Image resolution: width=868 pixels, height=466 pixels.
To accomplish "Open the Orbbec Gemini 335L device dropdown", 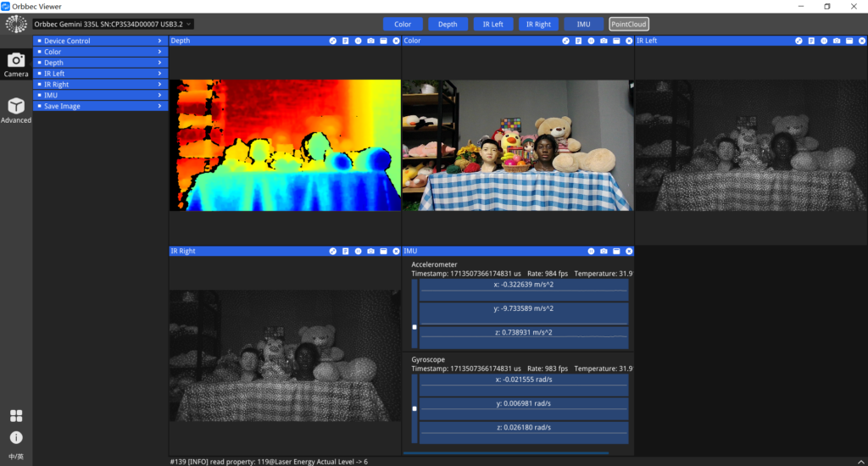I will 113,25.
